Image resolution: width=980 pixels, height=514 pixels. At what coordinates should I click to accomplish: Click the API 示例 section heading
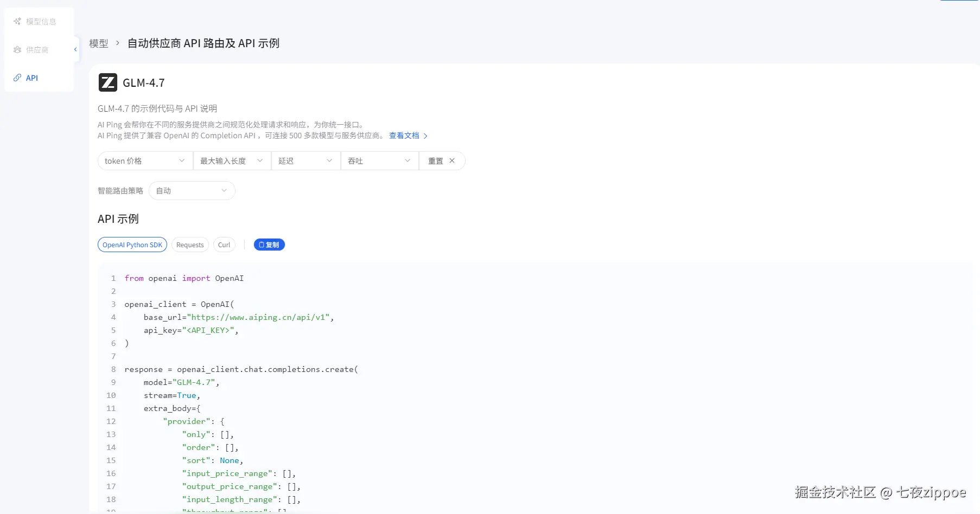click(118, 219)
